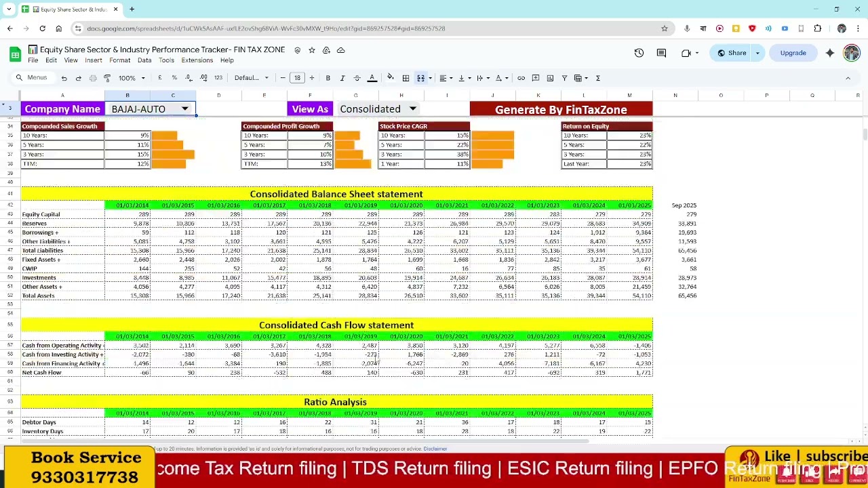Print the spreadsheet

point(92,78)
